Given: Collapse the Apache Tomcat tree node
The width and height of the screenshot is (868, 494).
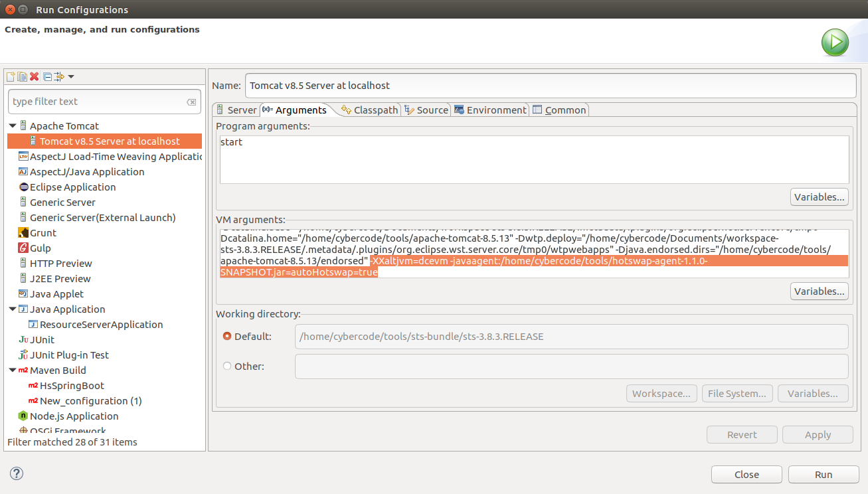Looking at the screenshot, I should tap(13, 126).
